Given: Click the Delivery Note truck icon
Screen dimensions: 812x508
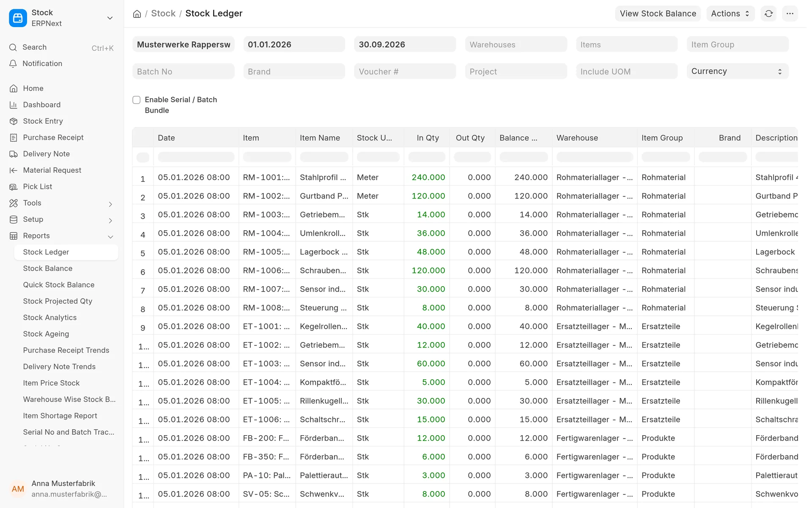Looking at the screenshot, I should coord(14,154).
